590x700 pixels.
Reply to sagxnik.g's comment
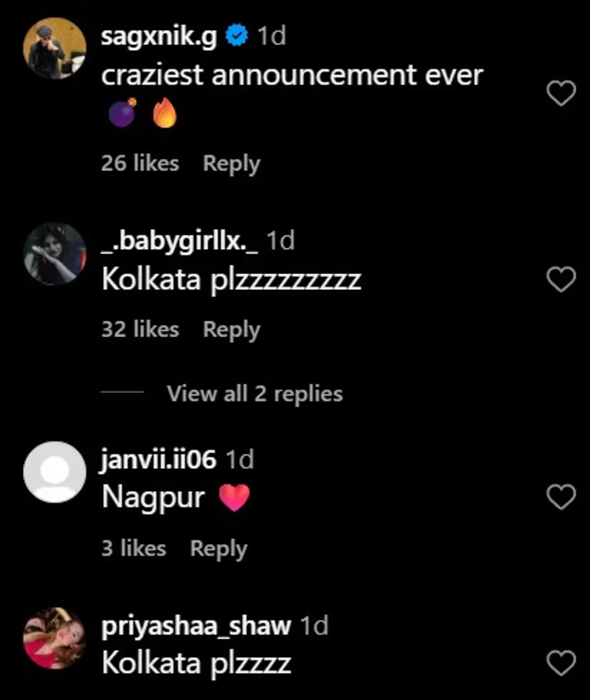pos(231,164)
